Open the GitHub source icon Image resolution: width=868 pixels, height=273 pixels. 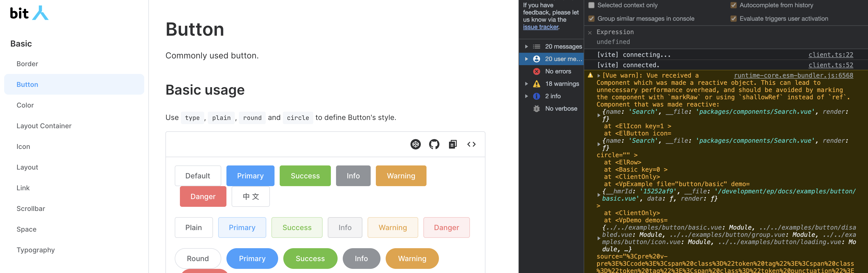click(x=434, y=144)
